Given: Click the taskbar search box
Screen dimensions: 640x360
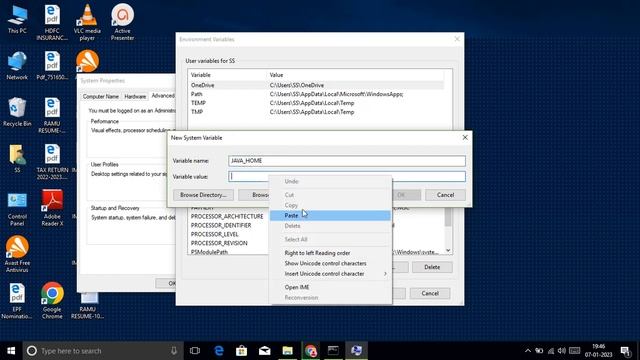Looking at the screenshot, I should [103, 351].
